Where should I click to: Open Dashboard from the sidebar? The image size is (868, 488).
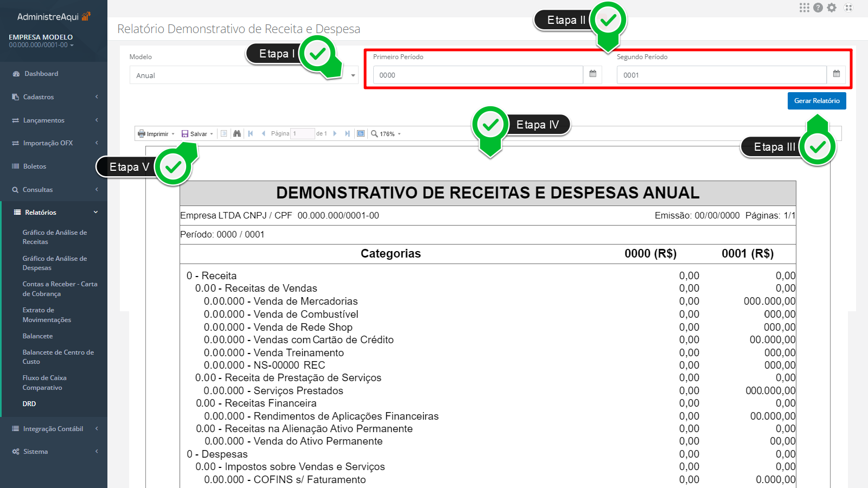pyautogui.click(x=41, y=74)
